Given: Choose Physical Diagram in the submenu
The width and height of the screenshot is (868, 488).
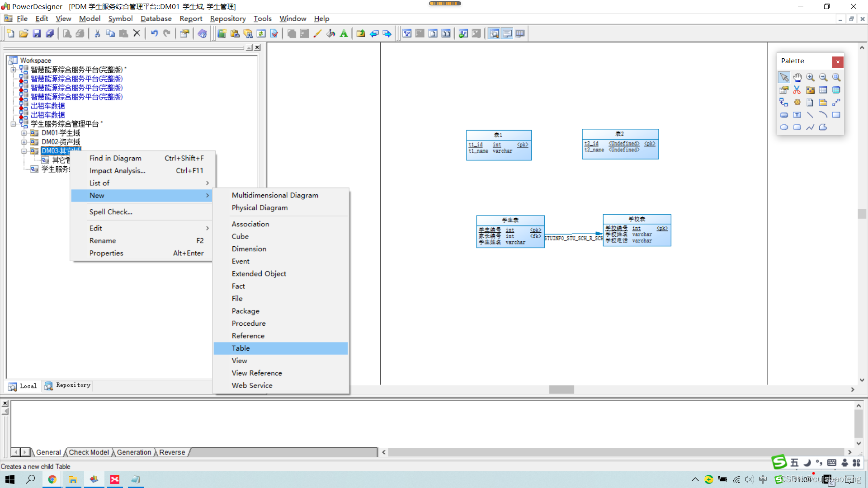Looking at the screenshot, I should pos(259,208).
